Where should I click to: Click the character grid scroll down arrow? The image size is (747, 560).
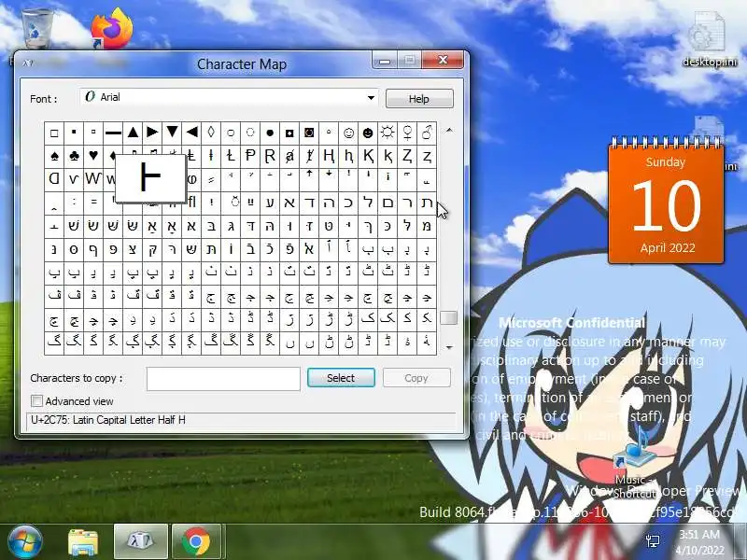[x=449, y=347]
